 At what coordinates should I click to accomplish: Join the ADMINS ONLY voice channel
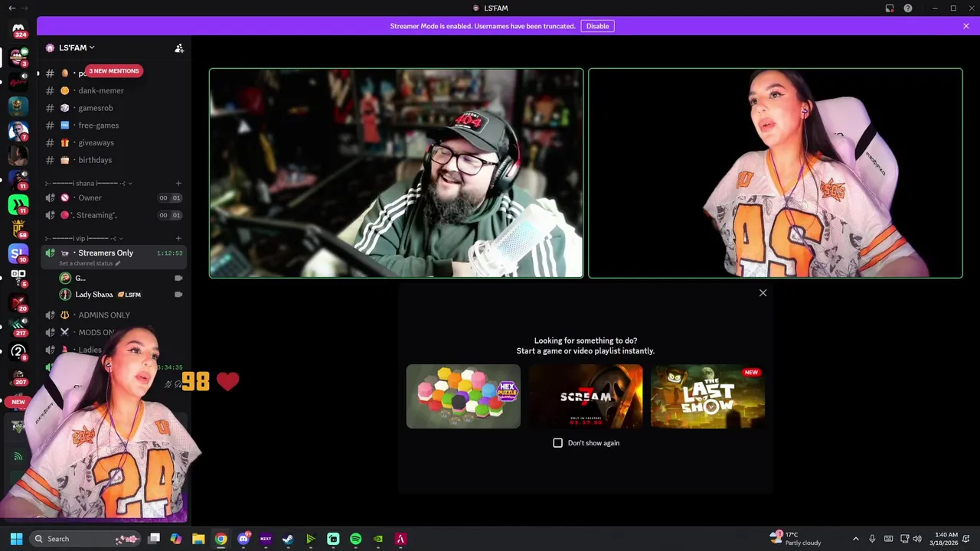(x=115, y=315)
